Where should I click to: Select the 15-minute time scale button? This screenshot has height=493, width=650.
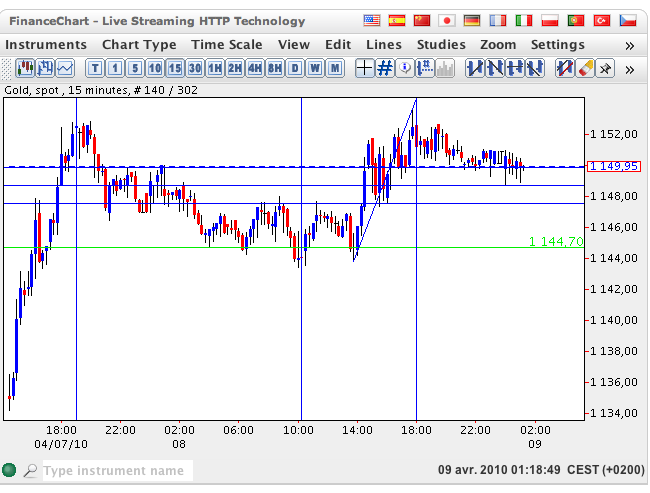(175, 68)
